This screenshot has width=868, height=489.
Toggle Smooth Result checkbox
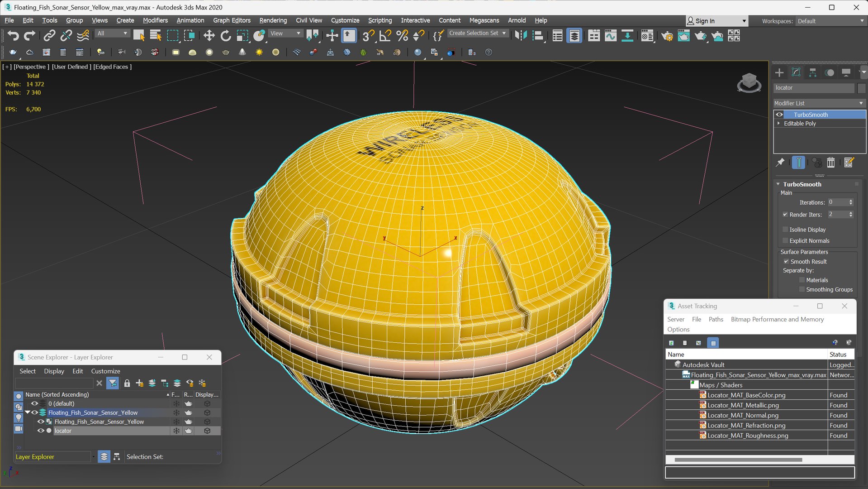pyautogui.click(x=786, y=262)
